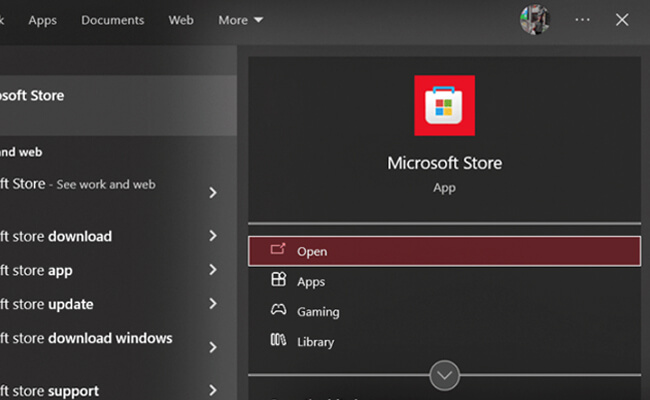The width and height of the screenshot is (650, 400).
Task: Expand arrow beside 'store download windows'
Action: 213,347
